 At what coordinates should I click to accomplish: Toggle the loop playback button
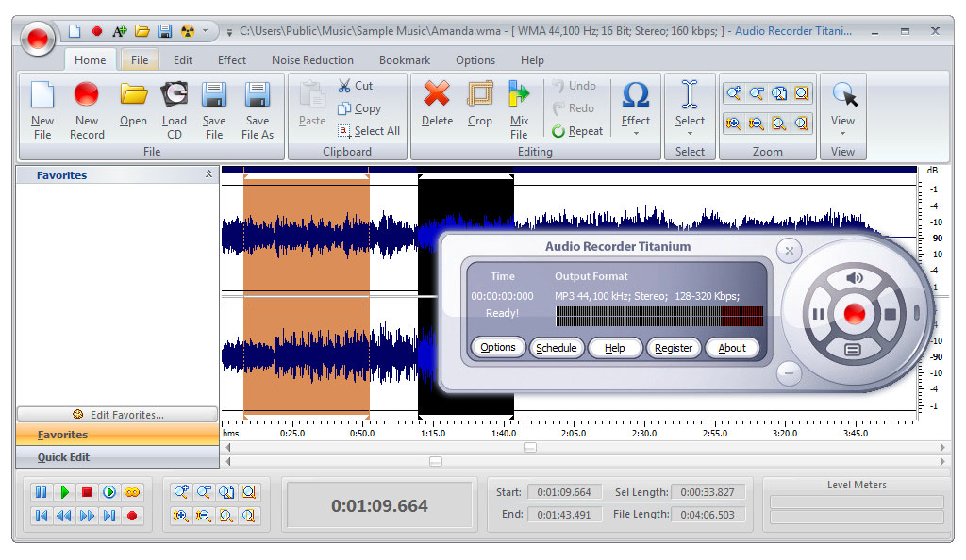click(x=132, y=492)
